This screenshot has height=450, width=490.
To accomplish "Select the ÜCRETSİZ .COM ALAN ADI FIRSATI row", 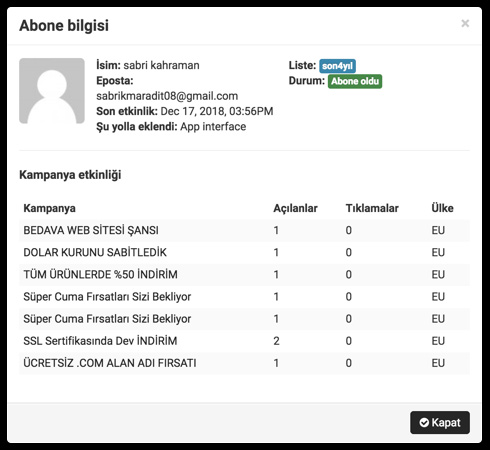I will click(x=244, y=363).
